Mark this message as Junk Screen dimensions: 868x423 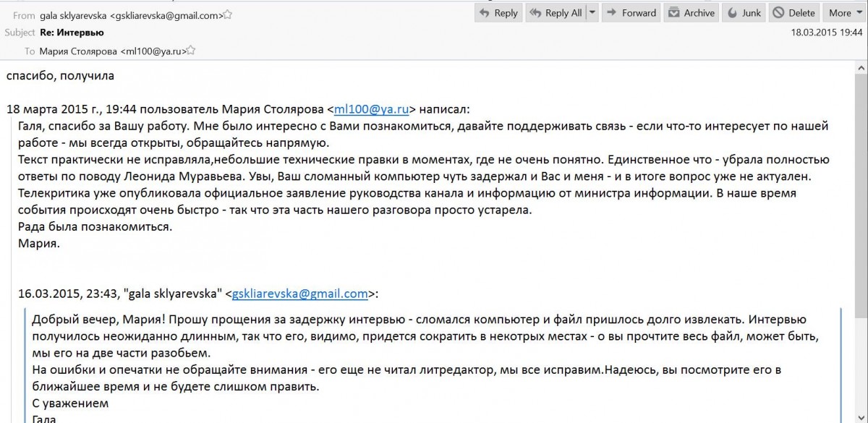[744, 13]
